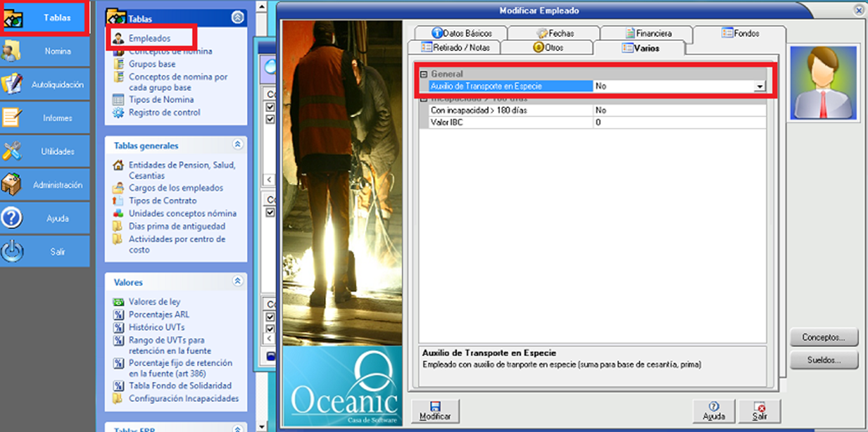Select the Tablas folder icon in sidebar
The image size is (868, 432).
tap(13, 17)
